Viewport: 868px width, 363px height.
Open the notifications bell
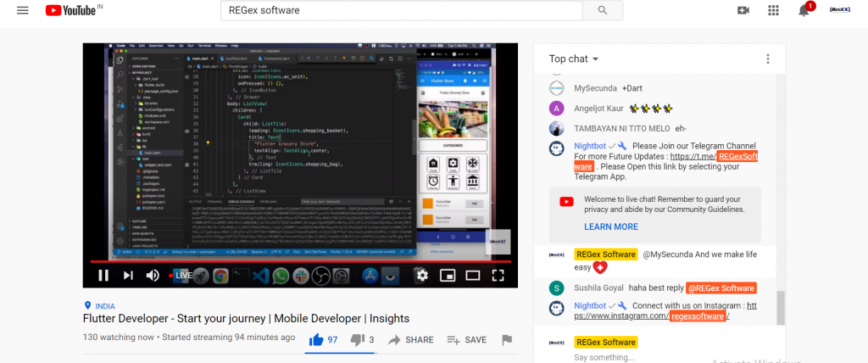click(804, 10)
